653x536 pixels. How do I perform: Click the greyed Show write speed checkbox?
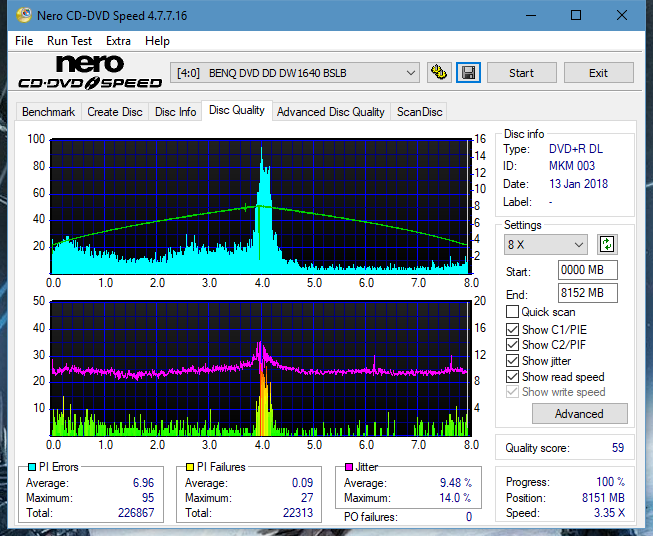point(512,392)
